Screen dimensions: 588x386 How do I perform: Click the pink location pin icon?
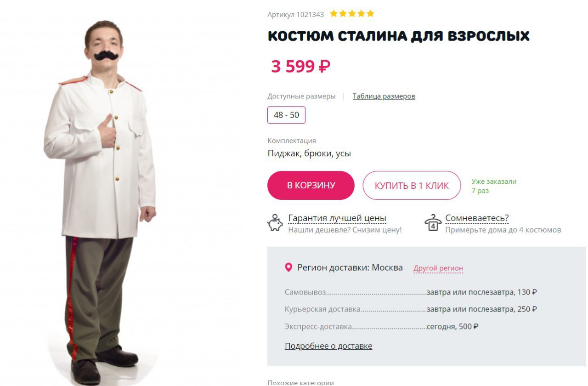[288, 267]
